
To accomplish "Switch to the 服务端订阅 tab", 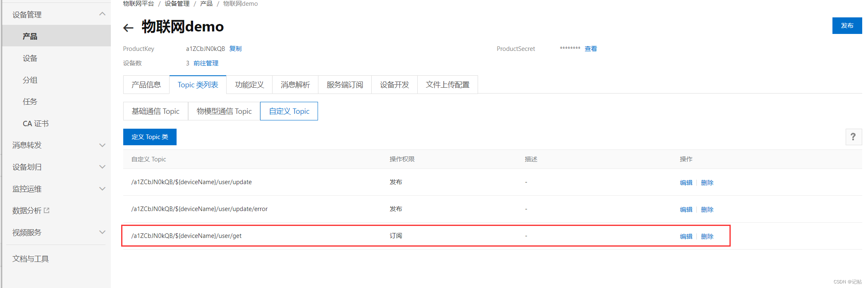I will point(345,84).
